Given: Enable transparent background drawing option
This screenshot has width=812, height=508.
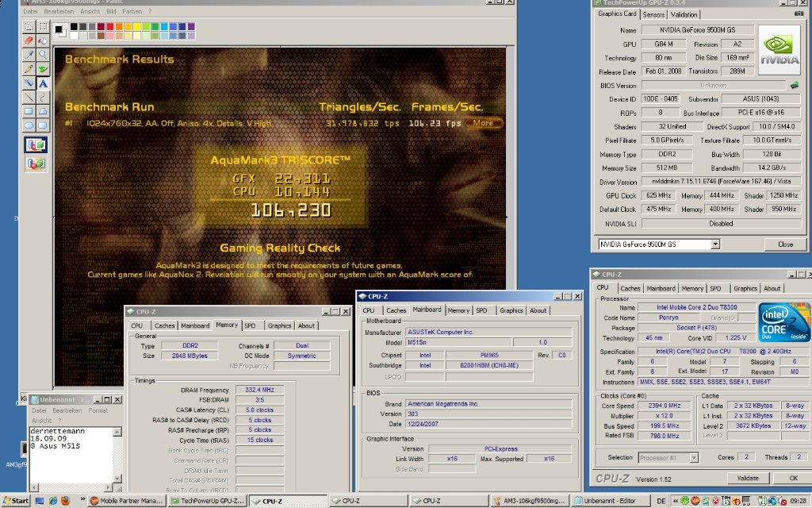Looking at the screenshot, I should pyautogui.click(x=35, y=164).
